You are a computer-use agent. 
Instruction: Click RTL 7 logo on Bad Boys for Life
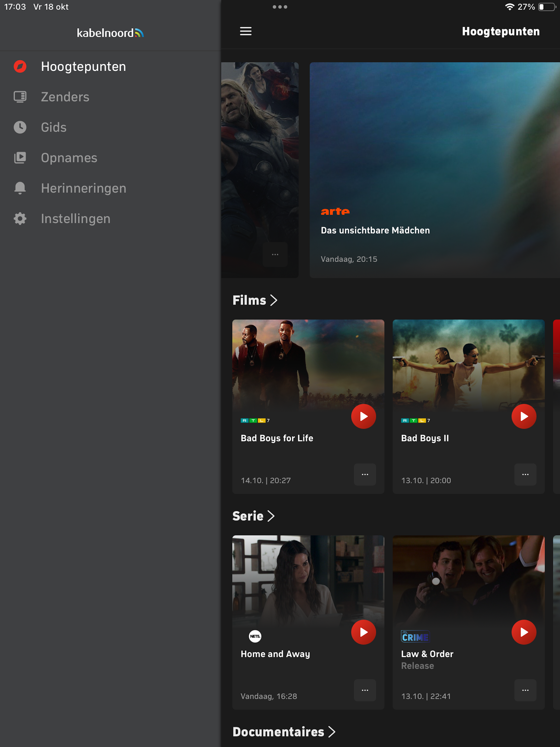click(x=255, y=420)
